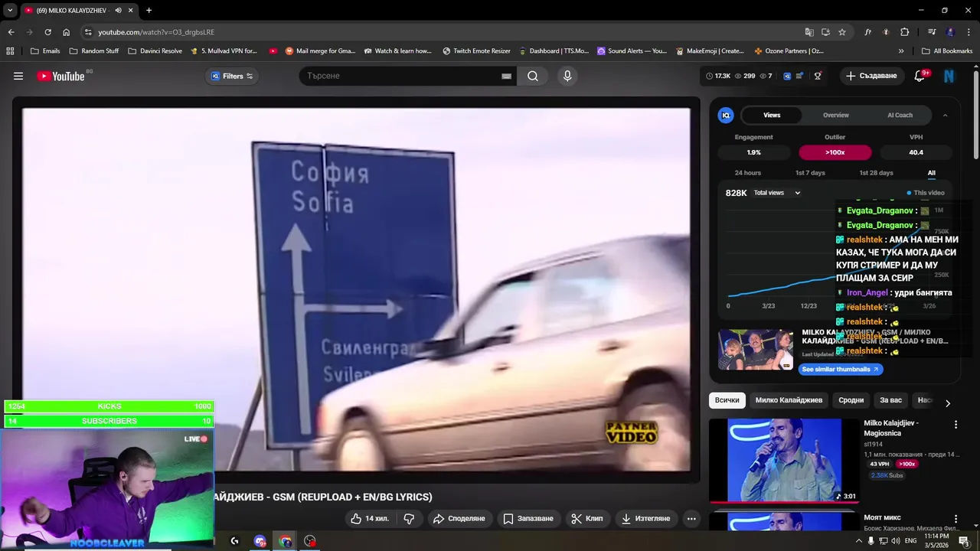Viewport: 980px width, 551px height.
Task: Show more chips with the right arrow
Action: pyautogui.click(x=948, y=403)
